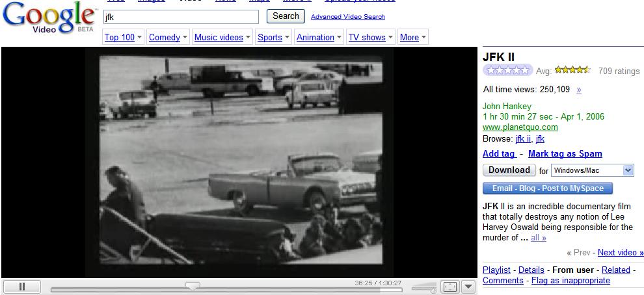Viewport: 644px width, 295px height.
Task: Open the Music videos category
Action: 219,37
